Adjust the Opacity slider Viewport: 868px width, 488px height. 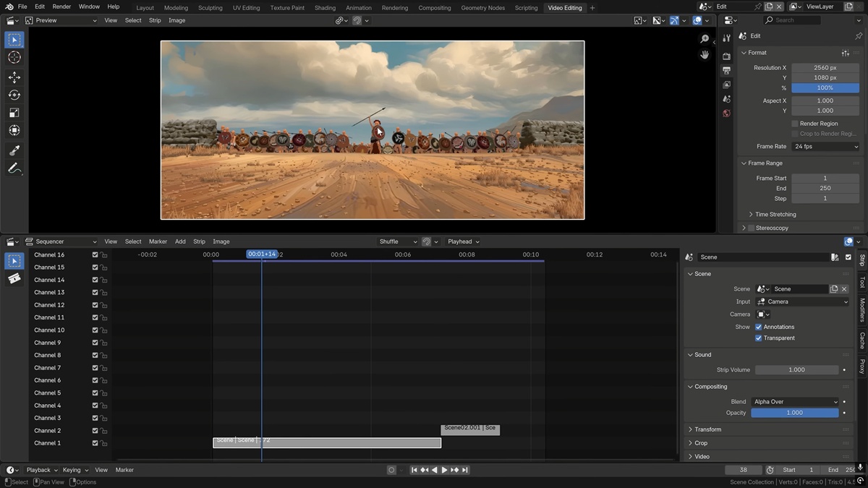pos(794,413)
